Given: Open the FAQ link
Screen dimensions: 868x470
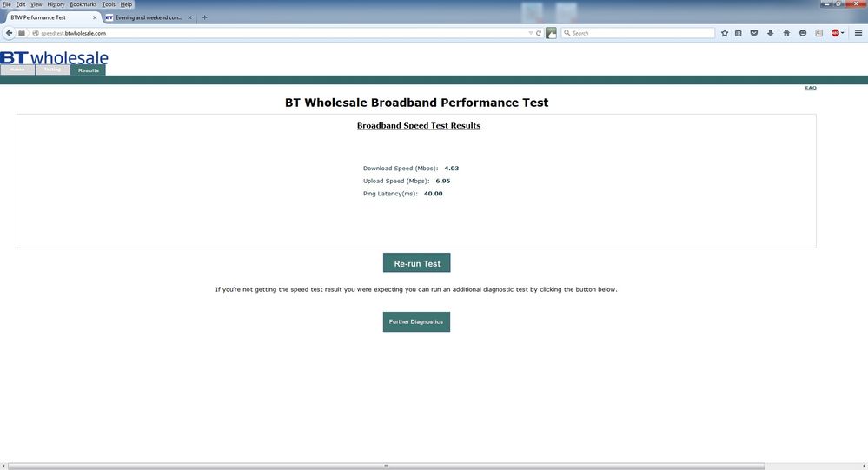Looking at the screenshot, I should click(811, 88).
